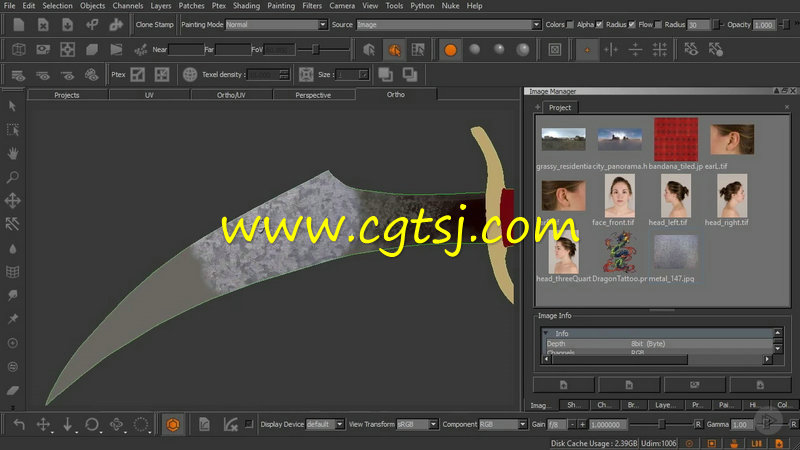Activate the Pan hand tool
The height and width of the screenshot is (450, 800).
(x=13, y=153)
